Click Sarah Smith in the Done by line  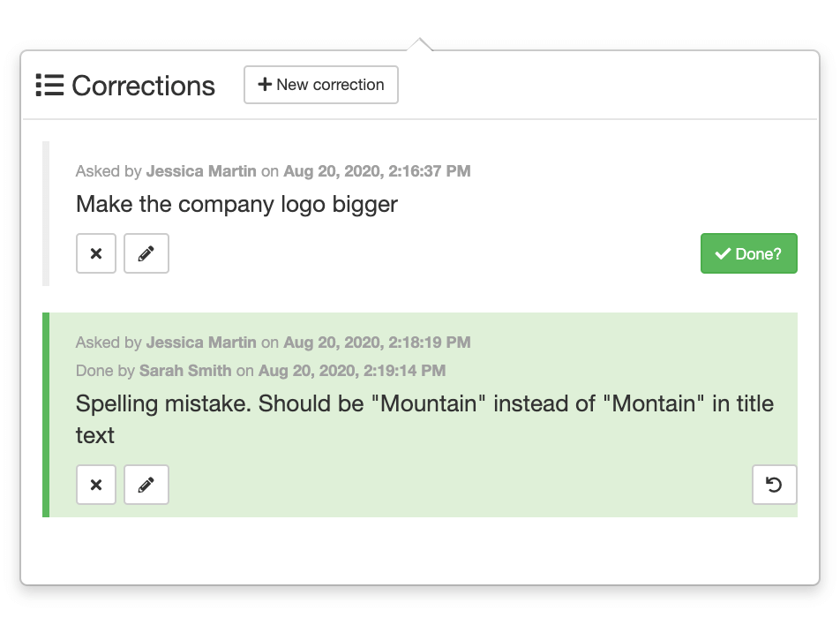click(185, 371)
